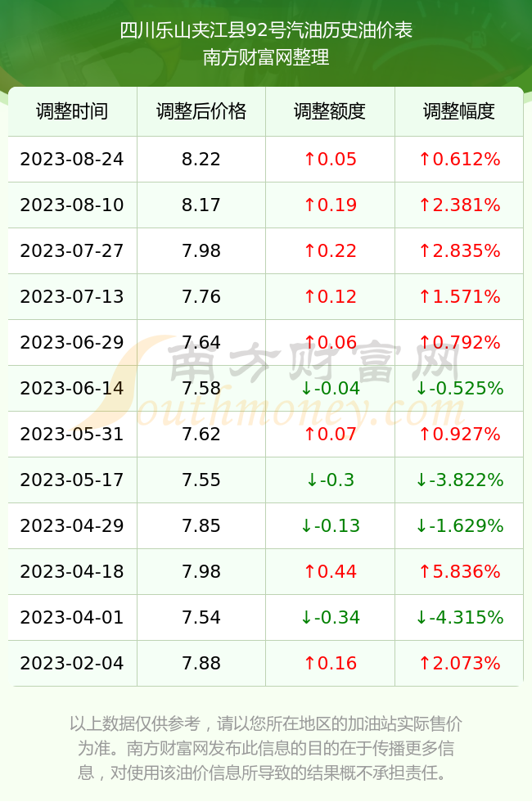The image size is (532, 802).
Task: Click the 调整时间 column header
Action: click(72, 111)
